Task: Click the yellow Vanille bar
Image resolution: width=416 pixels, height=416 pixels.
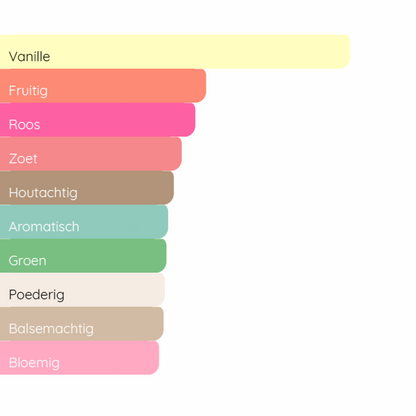Action: (175, 52)
